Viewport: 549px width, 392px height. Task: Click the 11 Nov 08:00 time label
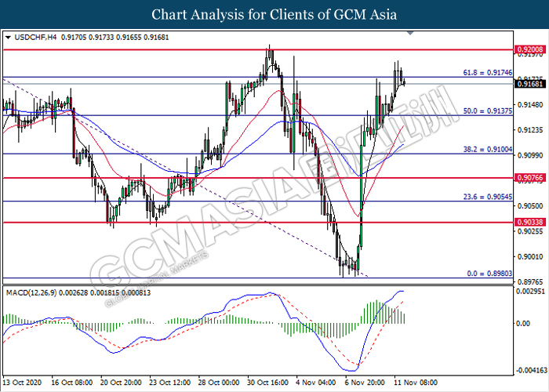[x=416, y=383]
